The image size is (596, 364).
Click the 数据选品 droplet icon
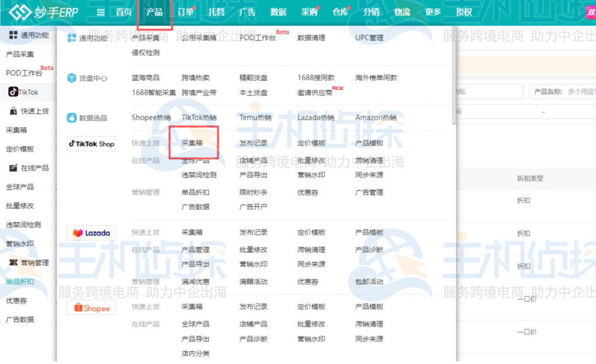[x=71, y=116]
